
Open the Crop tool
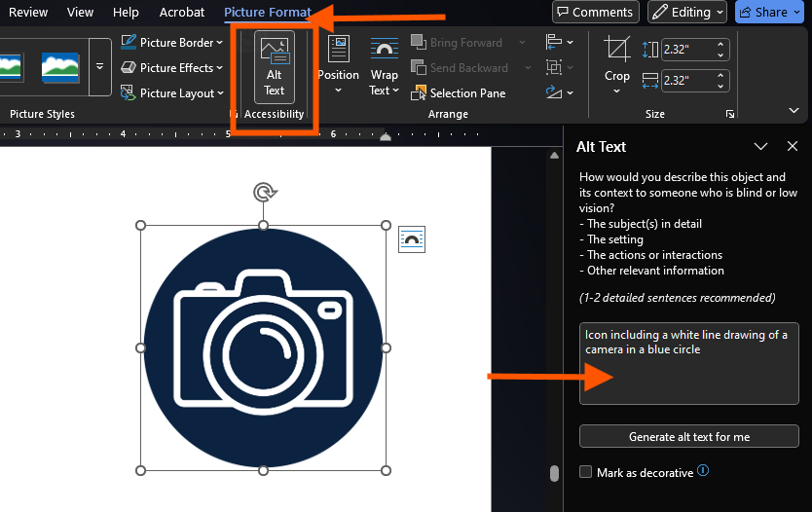(616, 61)
